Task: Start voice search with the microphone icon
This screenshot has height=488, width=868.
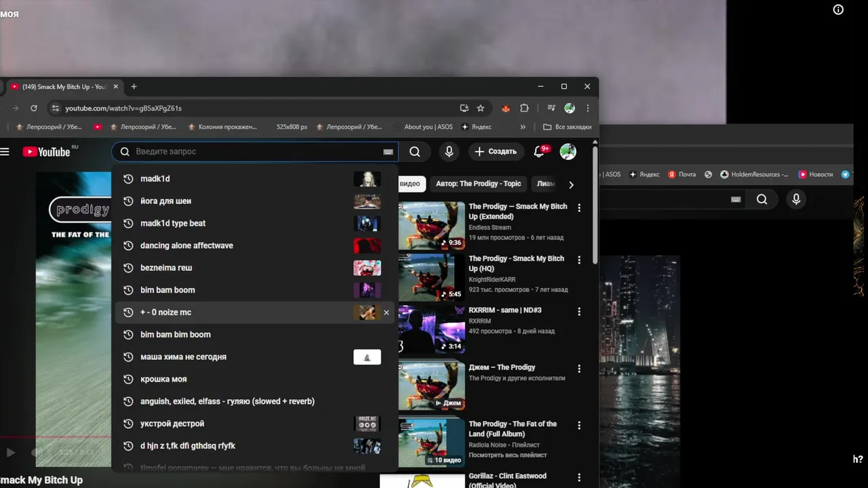Action: click(449, 152)
